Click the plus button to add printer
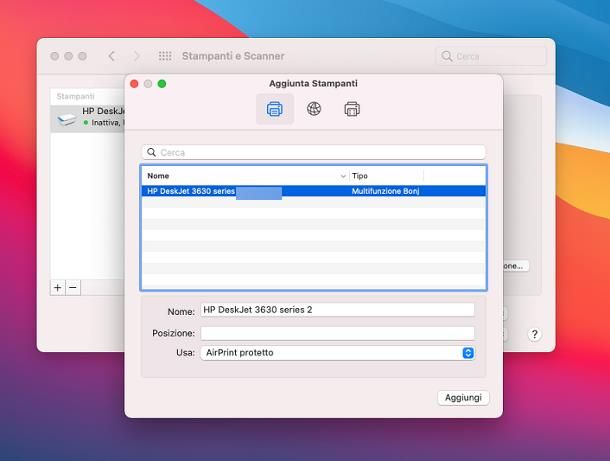Screen dimensions: 610x461 (58, 288)
